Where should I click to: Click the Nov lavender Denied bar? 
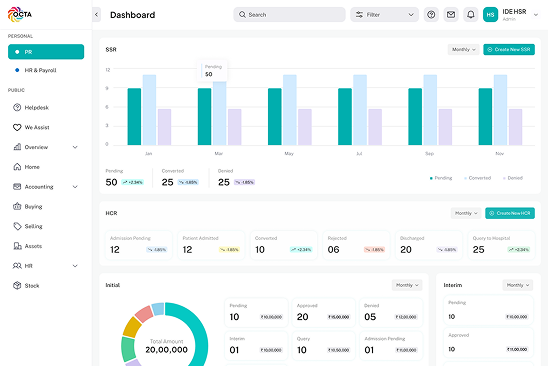click(x=515, y=127)
